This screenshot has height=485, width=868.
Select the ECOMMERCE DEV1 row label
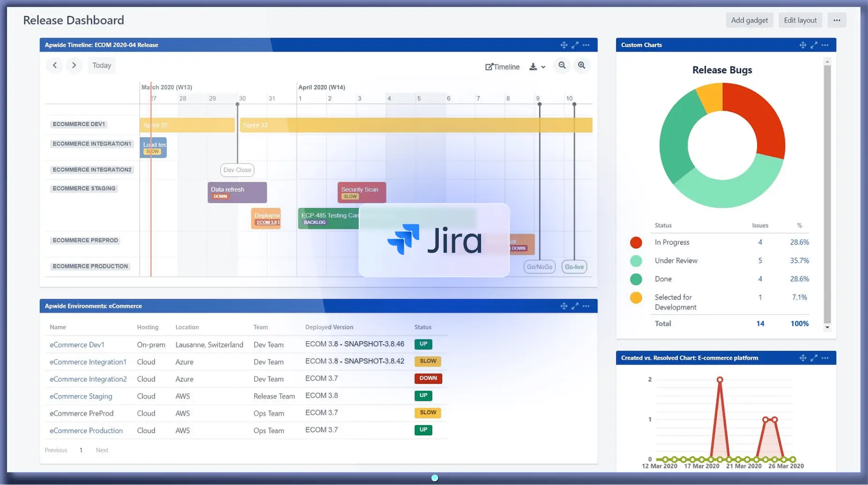79,124
